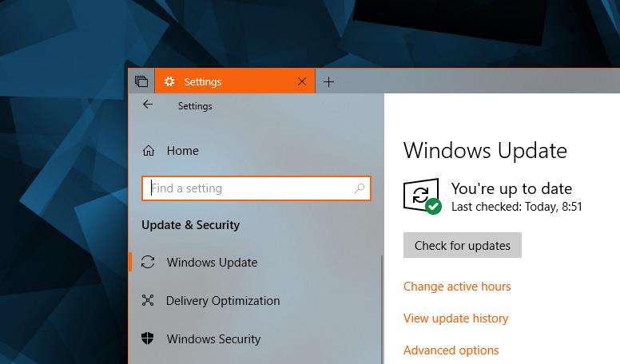
Task: Close the orange Settings tab
Action: pos(302,81)
